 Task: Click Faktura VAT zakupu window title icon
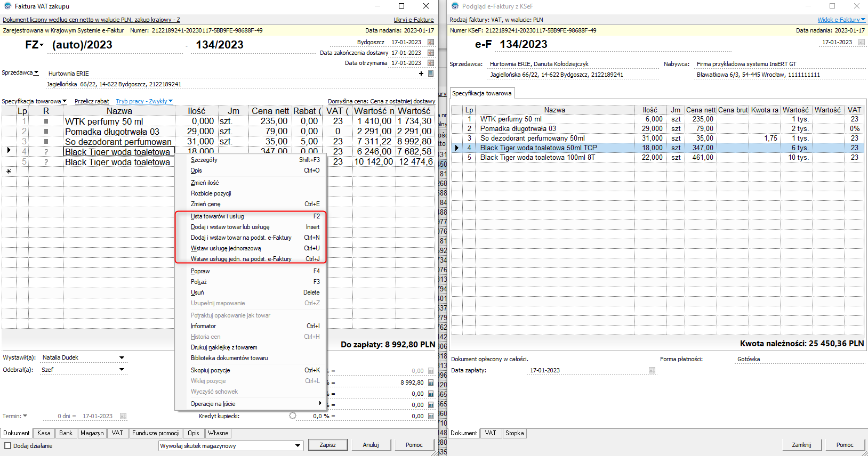[7, 6]
